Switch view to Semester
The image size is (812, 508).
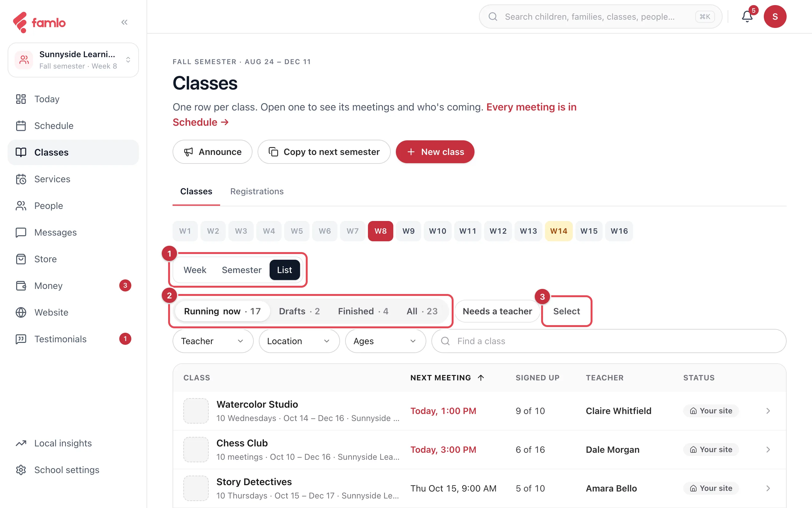(242, 270)
